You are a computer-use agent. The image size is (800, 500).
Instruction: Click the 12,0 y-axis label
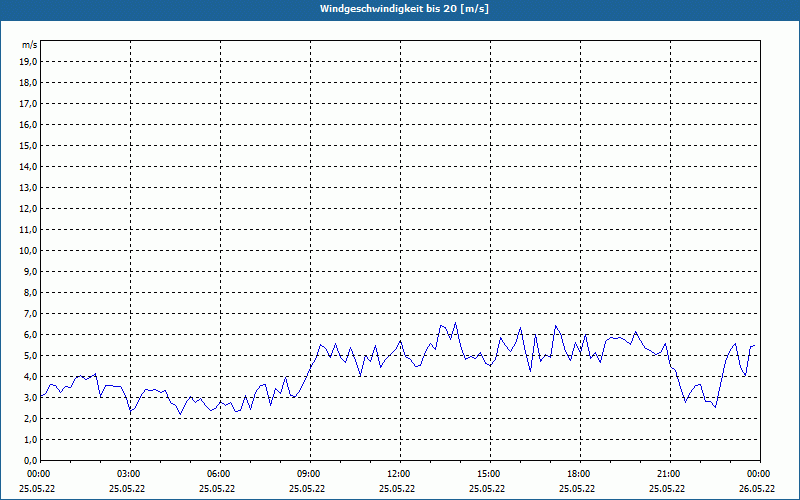click(28, 209)
